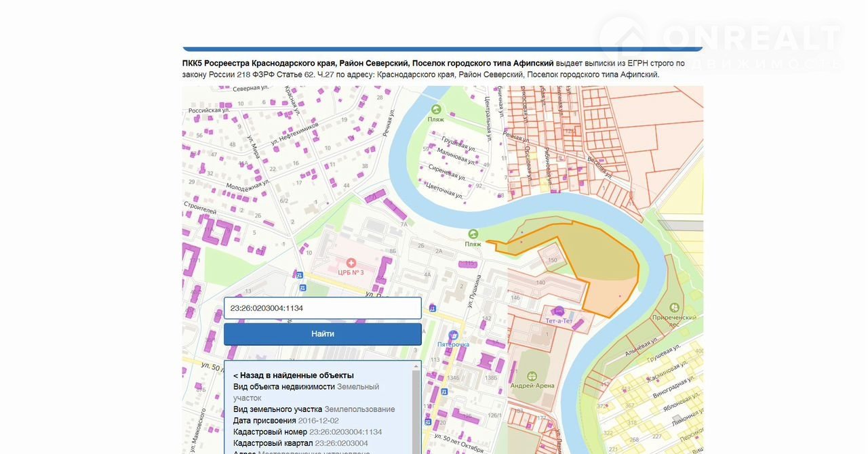Click building 150 inside the highlighted parcel
This screenshot has width=868, height=454.
click(x=552, y=260)
